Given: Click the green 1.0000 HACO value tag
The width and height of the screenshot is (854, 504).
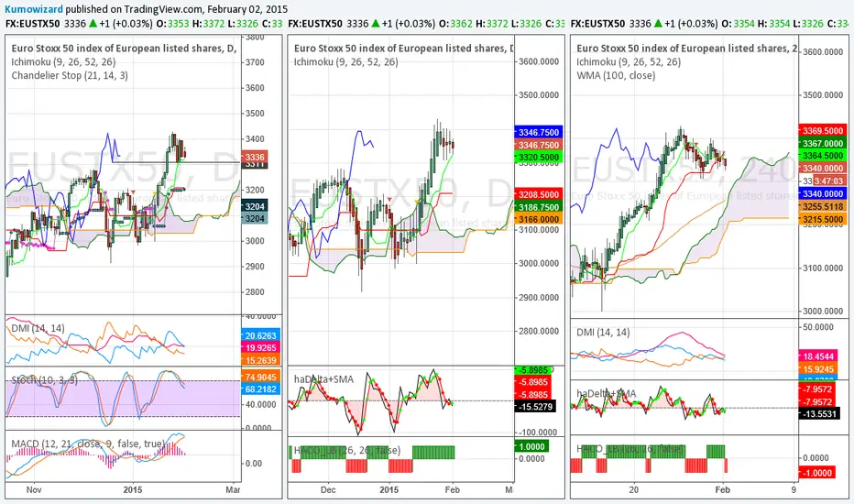Looking at the screenshot, I should (x=531, y=446).
